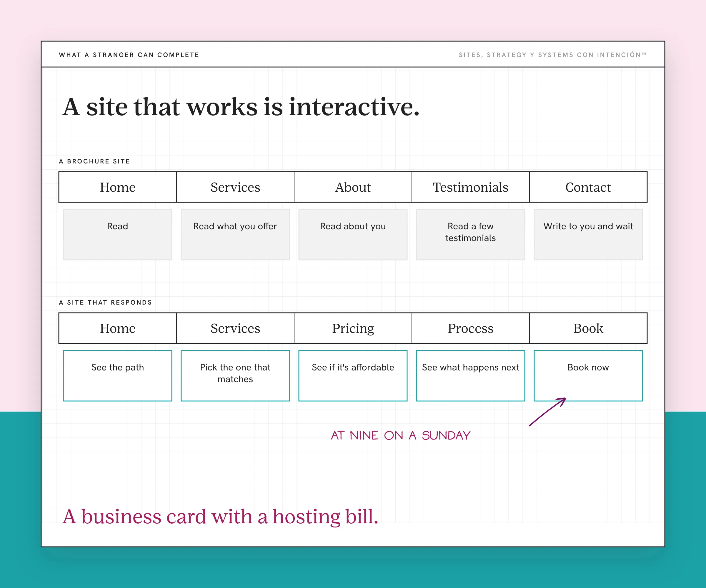The image size is (706, 588).
Task: Open the "See what happens next" card
Action: point(471,376)
